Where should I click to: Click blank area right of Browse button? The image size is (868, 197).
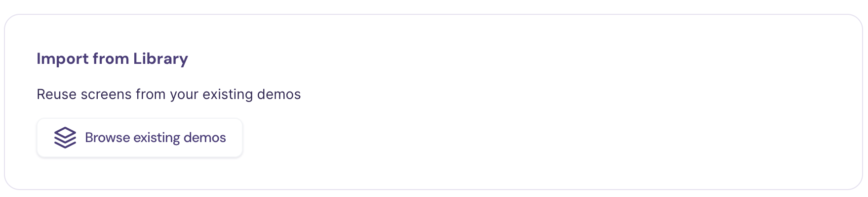[x=543, y=138]
